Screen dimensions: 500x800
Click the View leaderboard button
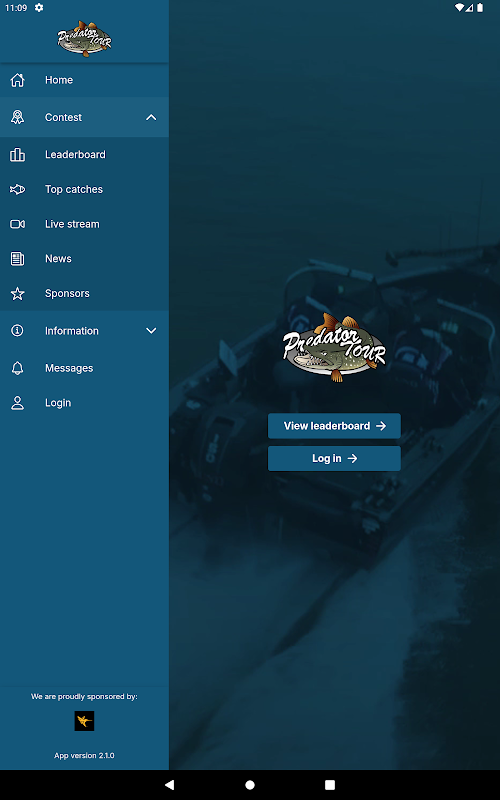tap(334, 426)
